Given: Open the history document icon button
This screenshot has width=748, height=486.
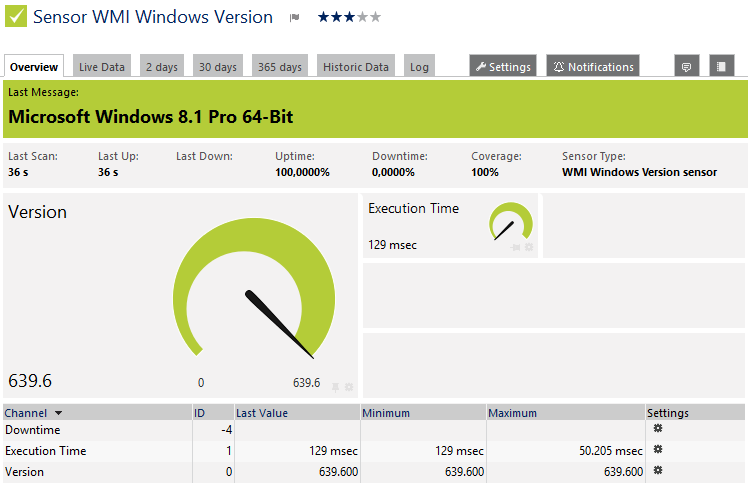Looking at the screenshot, I should click(x=721, y=66).
